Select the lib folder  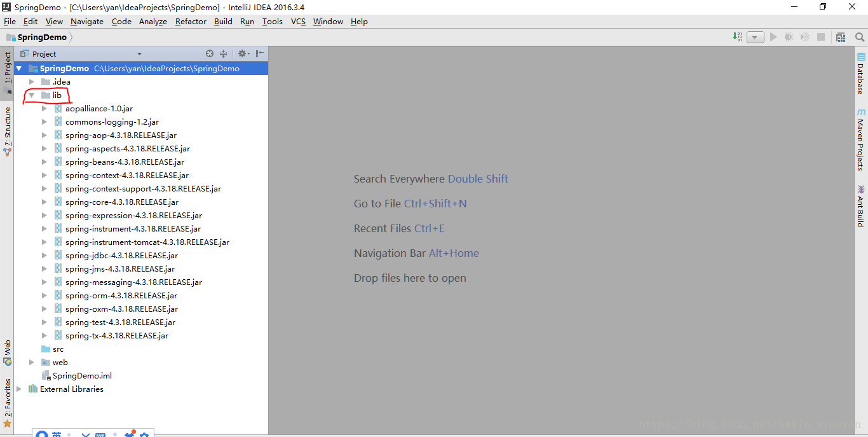click(x=57, y=95)
